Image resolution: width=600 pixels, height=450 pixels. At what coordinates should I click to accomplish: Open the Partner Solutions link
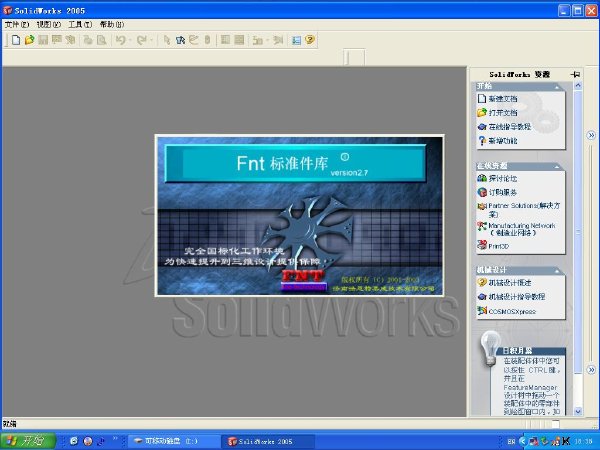tap(524, 210)
